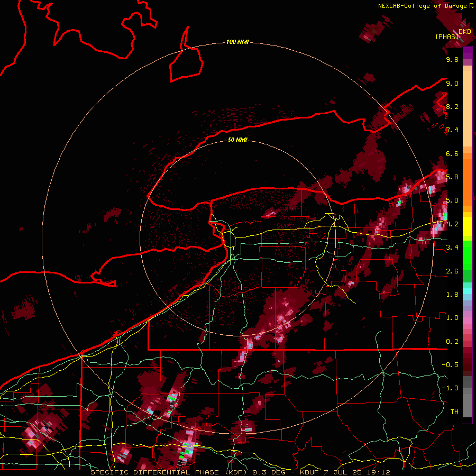Click the '-1.3' scale value

click(450, 389)
